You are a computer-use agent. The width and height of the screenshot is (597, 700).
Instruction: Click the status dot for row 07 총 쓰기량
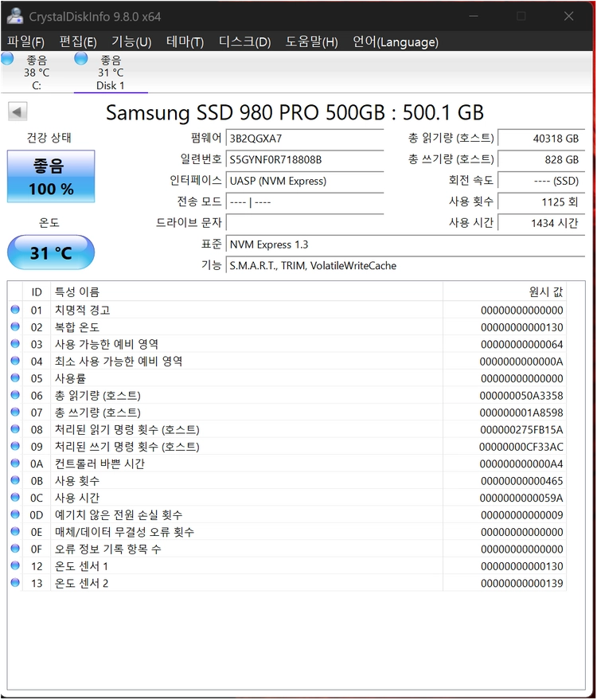[x=15, y=412]
